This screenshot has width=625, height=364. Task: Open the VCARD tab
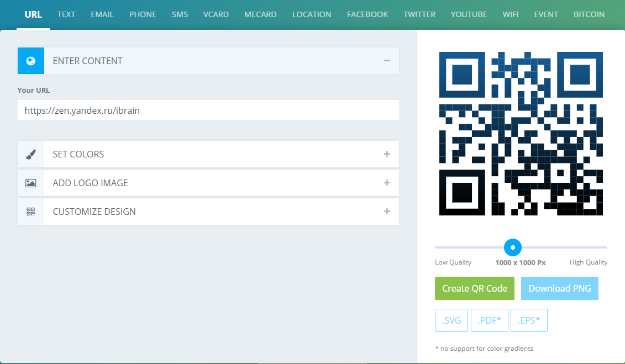216,14
